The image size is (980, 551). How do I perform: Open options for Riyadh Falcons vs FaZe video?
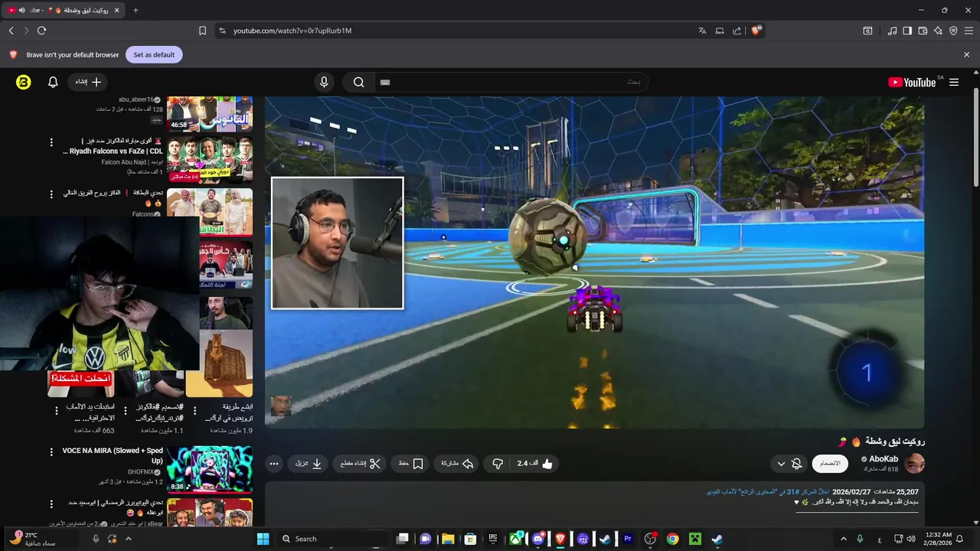click(x=52, y=142)
